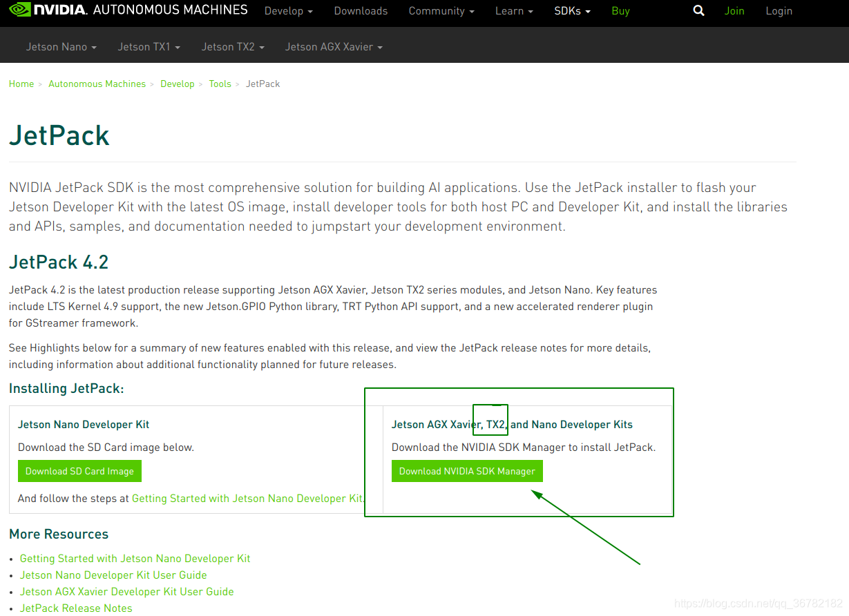Expand the Community dropdown menu

point(441,11)
